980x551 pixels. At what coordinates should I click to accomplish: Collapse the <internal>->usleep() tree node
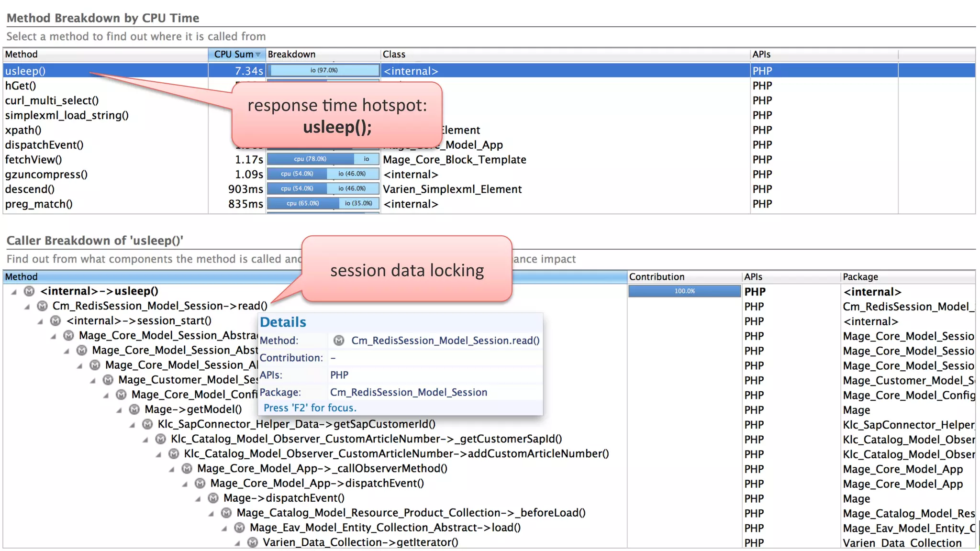14,291
